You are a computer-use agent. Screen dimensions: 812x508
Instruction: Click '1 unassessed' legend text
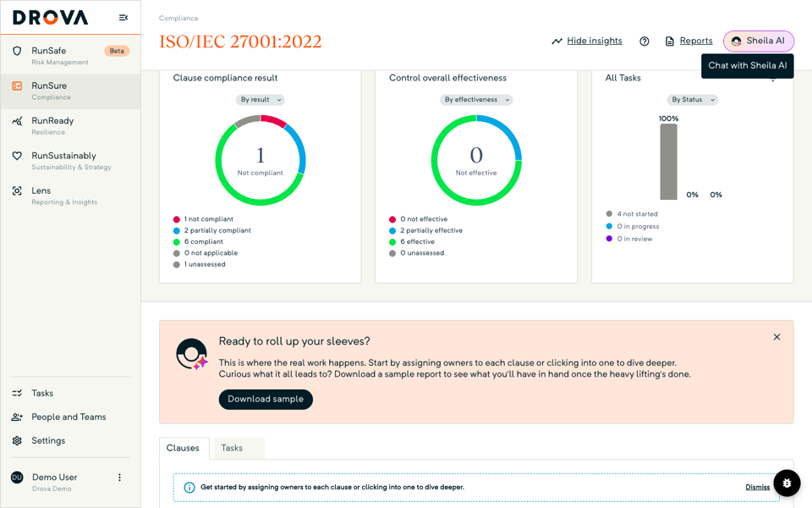(205, 264)
